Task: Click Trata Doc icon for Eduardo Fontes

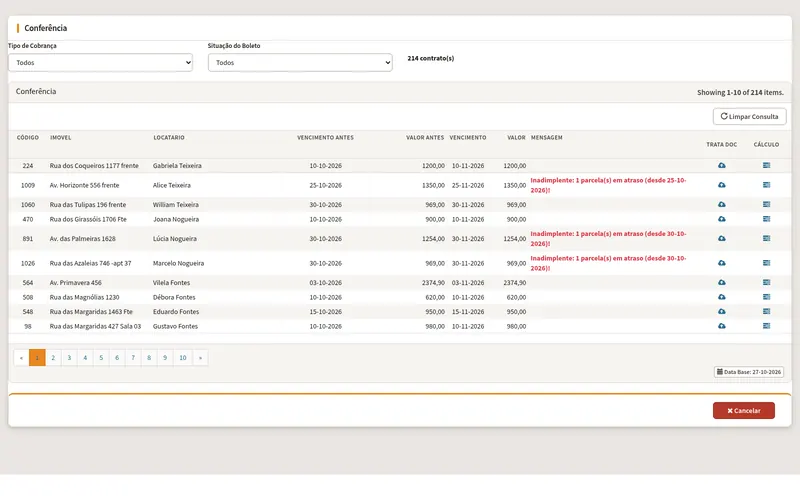Action: click(721, 311)
